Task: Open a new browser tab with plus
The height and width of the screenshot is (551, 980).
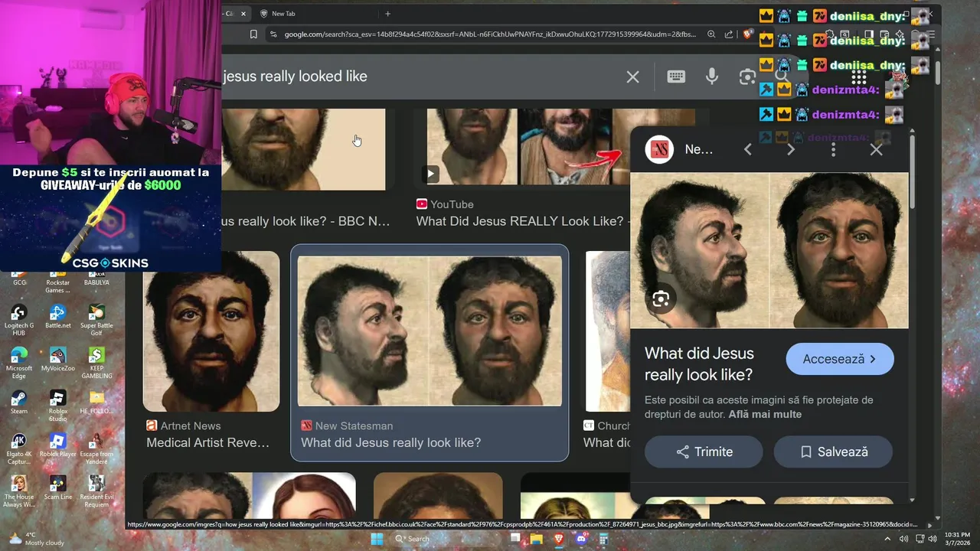Action: point(387,14)
